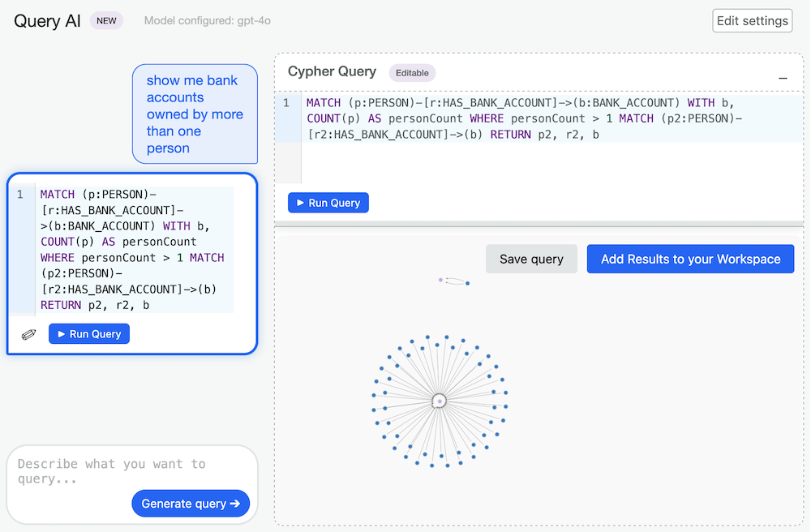Screen dimensions: 811x532
Task: Open Edit settings
Action: click(x=752, y=20)
